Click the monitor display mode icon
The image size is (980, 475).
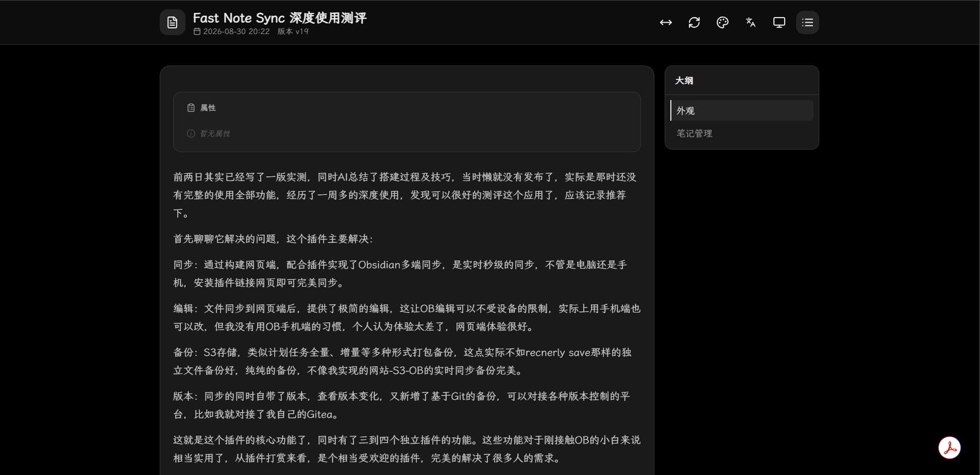(x=779, y=22)
